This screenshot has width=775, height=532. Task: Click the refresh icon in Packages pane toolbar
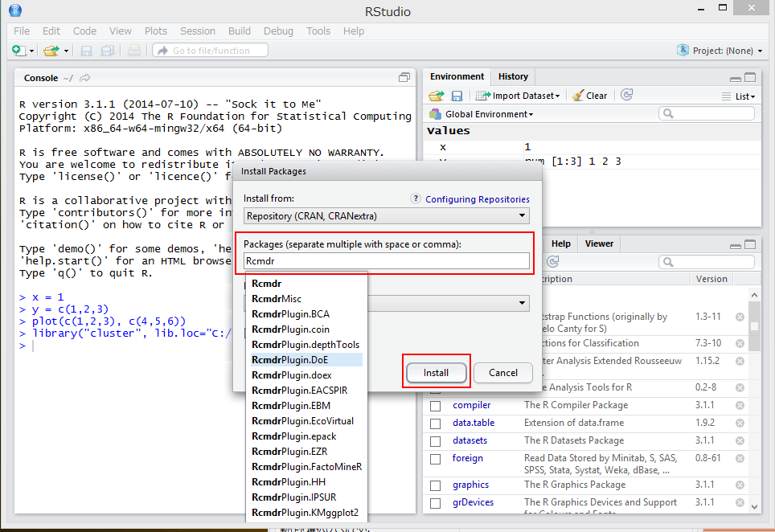click(x=552, y=261)
